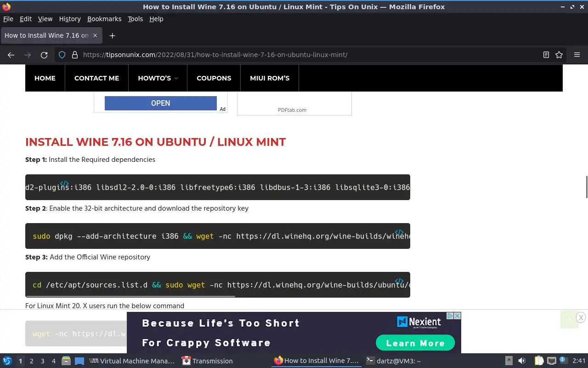Select the 'How to Install Wine 7.16' browser tab
The image size is (588, 368).
pyautogui.click(x=51, y=35)
